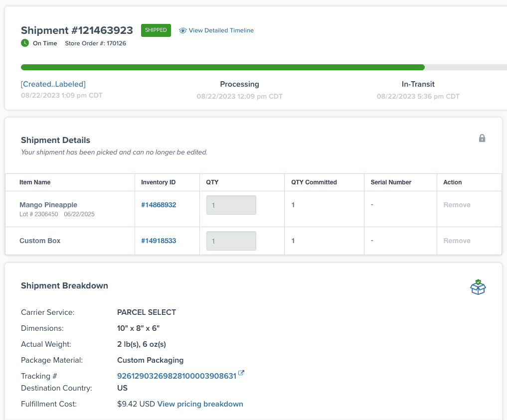Click the green On Time clock icon
The image size is (507, 420).
tap(25, 43)
